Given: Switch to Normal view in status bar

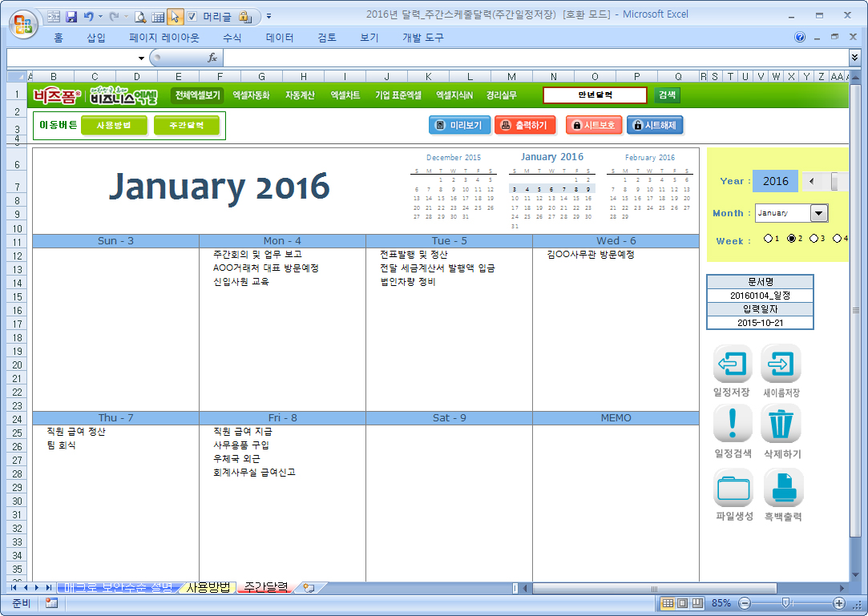Looking at the screenshot, I should pyautogui.click(x=668, y=603).
